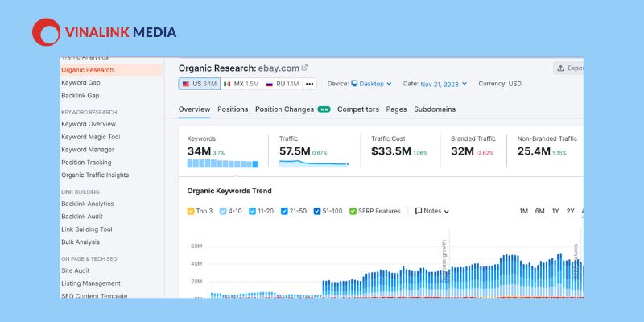Image resolution: width=644 pixels, height=322 pixels.
Task: Click the Database growth chart note marker
Action: tap(444, 261)
